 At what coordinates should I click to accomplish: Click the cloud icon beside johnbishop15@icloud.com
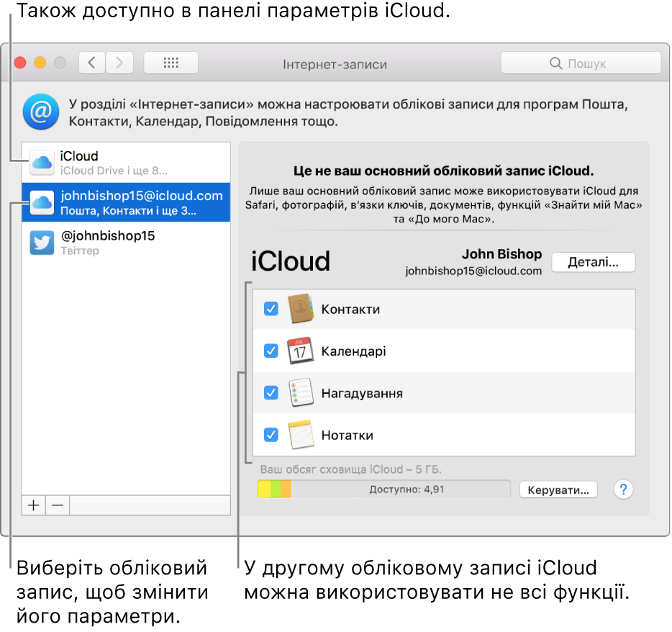click(42, 202)
